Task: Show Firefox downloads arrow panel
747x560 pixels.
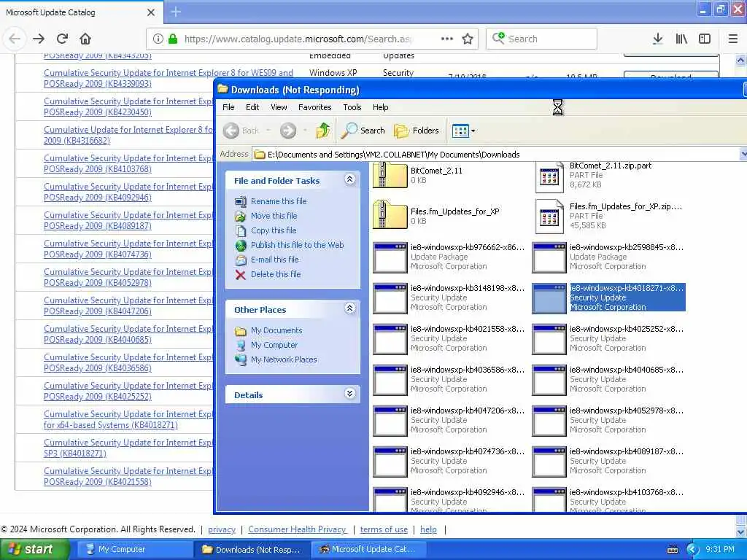Action: click(x=657, y=39)
